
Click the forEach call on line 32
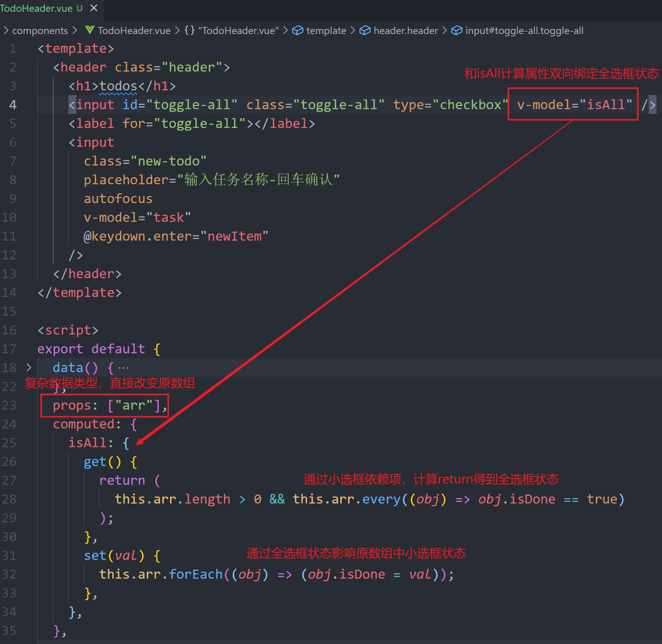point(196,574)
